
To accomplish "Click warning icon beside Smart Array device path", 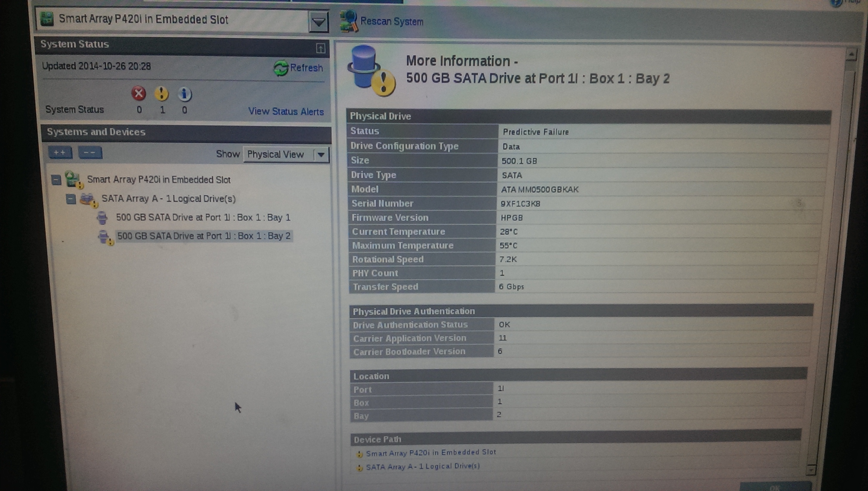I will pyautogui.click(x=360, y=454).
